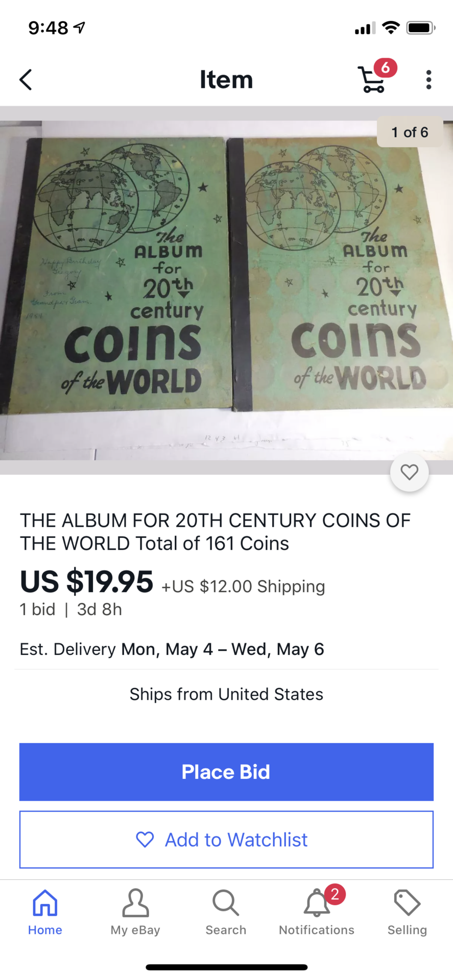
Task: View the US $12.00 Shipping details
Action: click(x=243, y=586)
